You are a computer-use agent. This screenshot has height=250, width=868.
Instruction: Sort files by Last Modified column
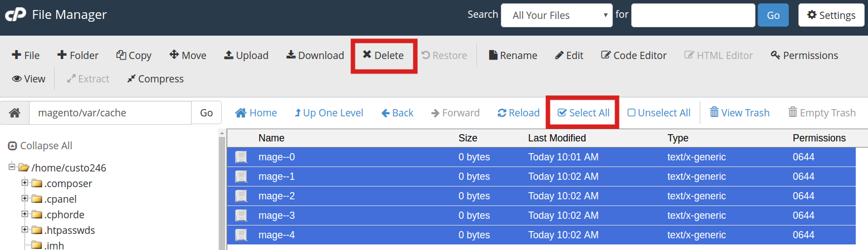click(x=557, y=138)
